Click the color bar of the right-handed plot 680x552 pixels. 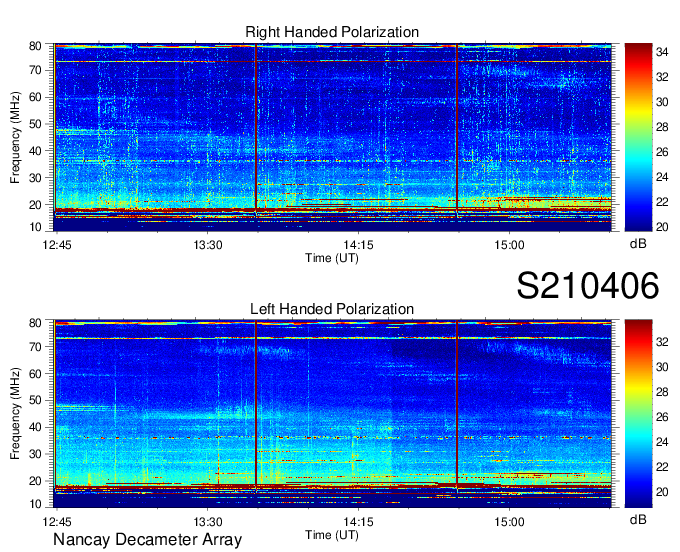click(638, 137)
